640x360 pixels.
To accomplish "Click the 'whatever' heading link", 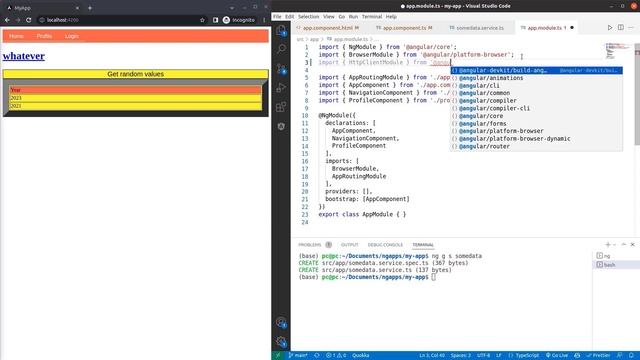I will [24, 56].
